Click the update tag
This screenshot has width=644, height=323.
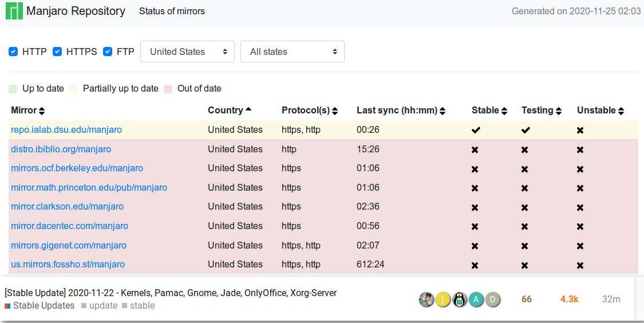(x=103, y=306)
